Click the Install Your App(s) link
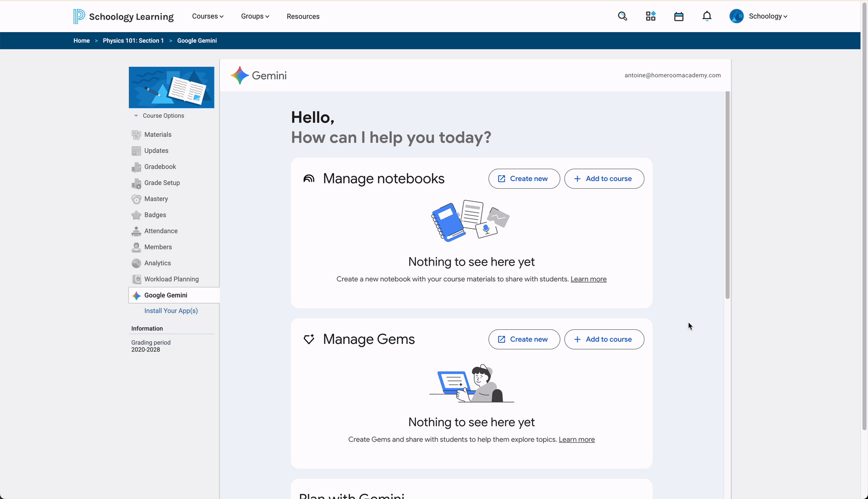 pyautogui.click(x=171, y=311)
